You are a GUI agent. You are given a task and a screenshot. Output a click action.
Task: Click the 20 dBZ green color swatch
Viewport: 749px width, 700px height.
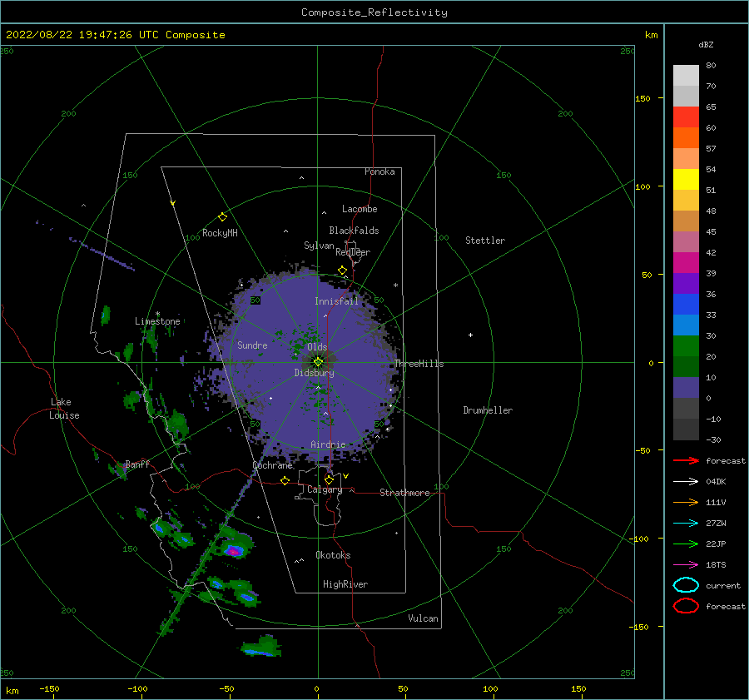point(686,345)
